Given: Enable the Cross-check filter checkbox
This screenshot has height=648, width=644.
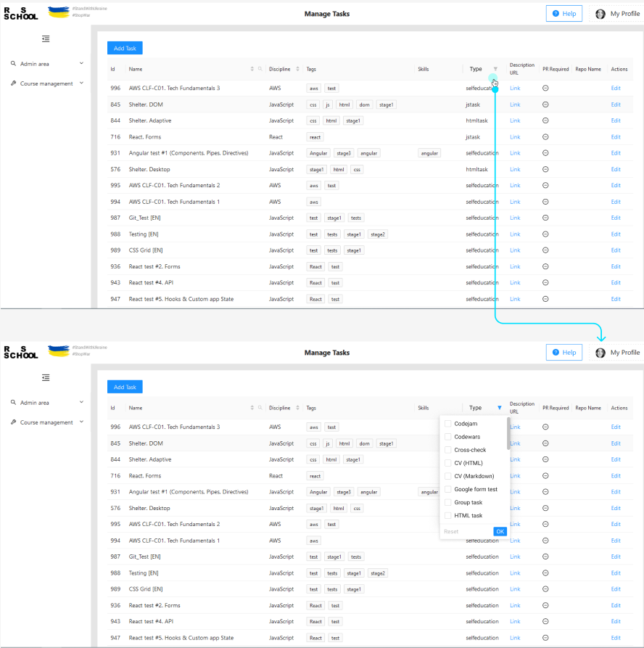Looking at the screenshot, I should 447,449.
